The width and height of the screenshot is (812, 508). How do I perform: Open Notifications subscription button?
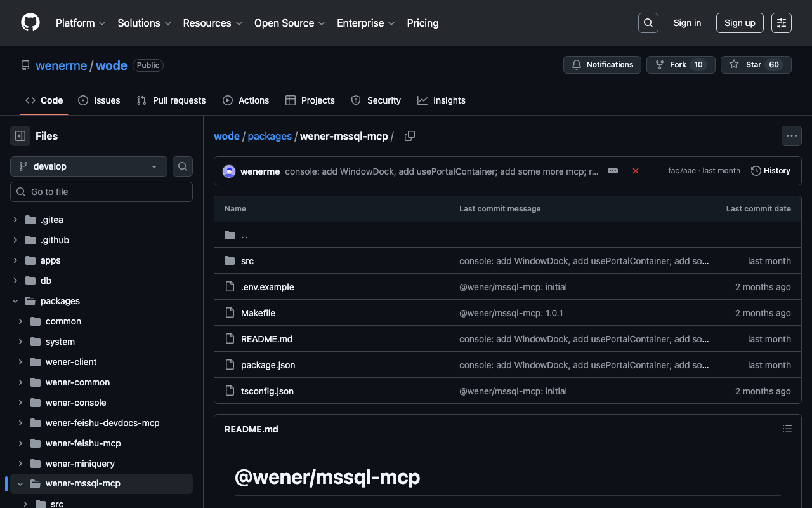(x=602, y=65)
